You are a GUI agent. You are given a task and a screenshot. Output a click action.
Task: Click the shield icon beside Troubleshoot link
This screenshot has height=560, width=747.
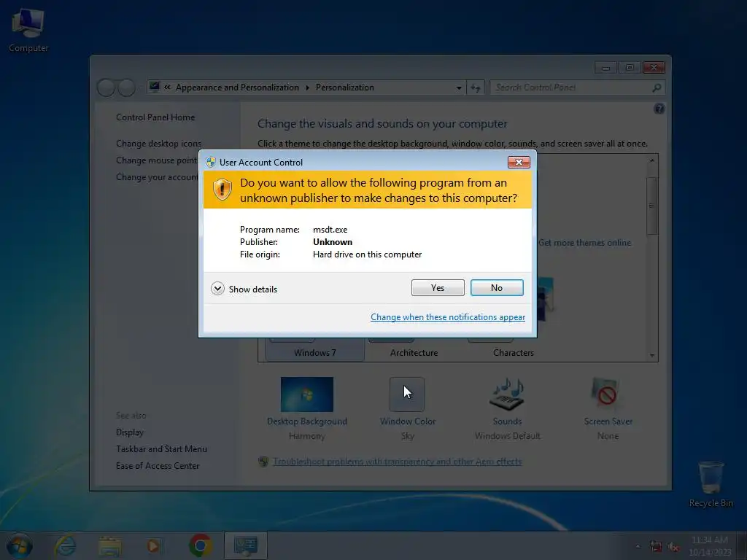coord(263,462)
